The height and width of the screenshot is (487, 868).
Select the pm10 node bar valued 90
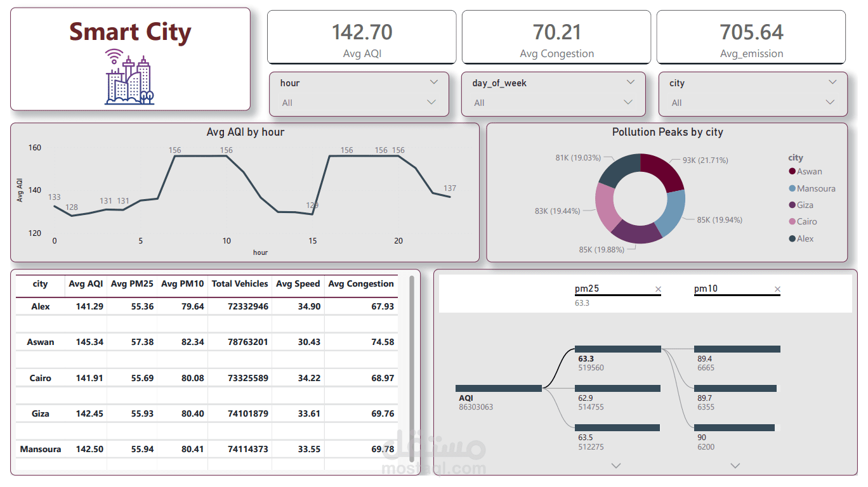coord(734,427)
